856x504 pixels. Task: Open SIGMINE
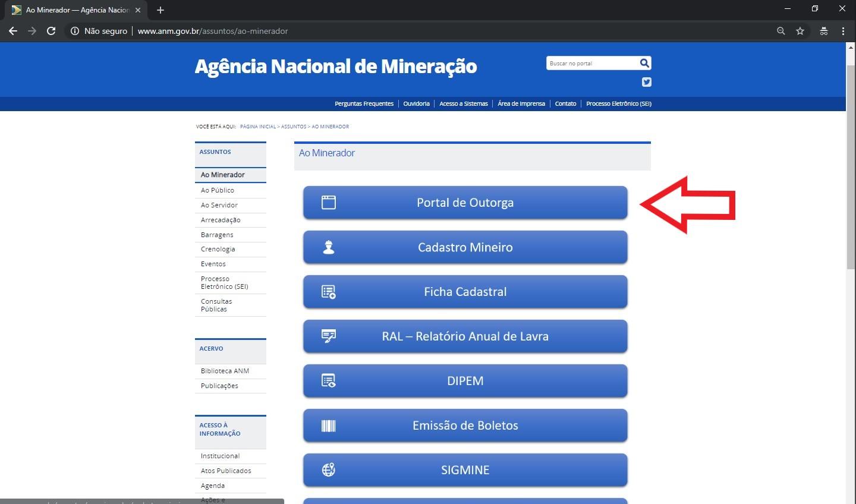click(x=465, y=470)
